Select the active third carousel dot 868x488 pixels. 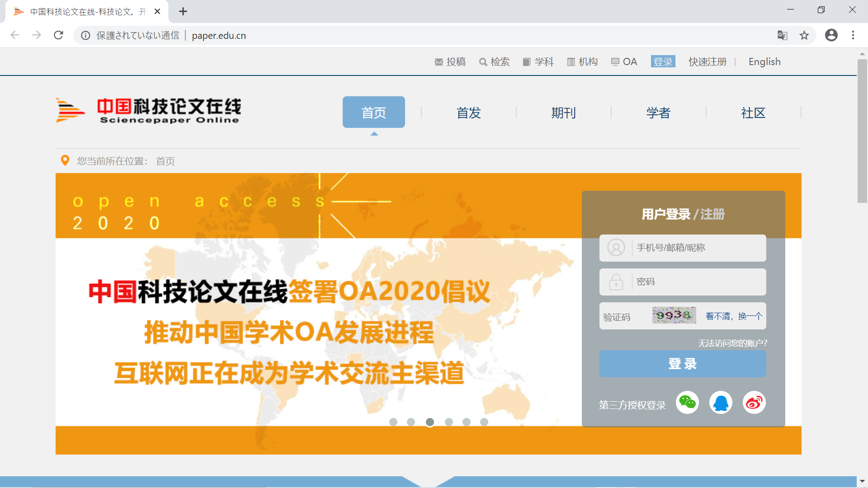(x=430, y=422)
